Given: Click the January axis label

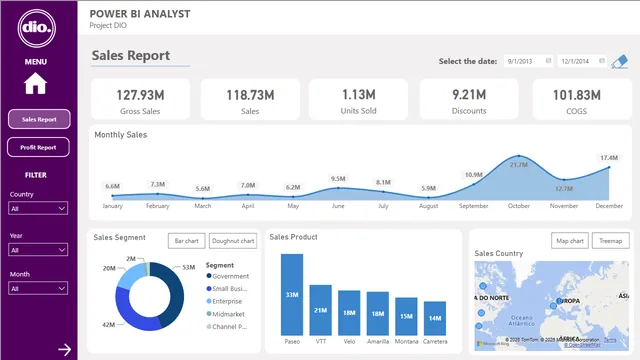Looking at the screenshot, I should (x=113, y=206).
